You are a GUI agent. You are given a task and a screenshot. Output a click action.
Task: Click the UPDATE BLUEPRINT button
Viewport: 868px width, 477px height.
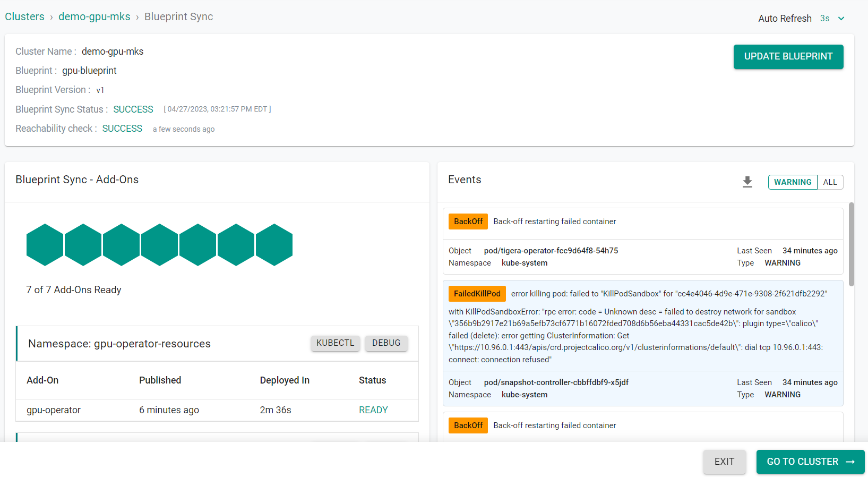pyautogui.click(x=788, y=57)
